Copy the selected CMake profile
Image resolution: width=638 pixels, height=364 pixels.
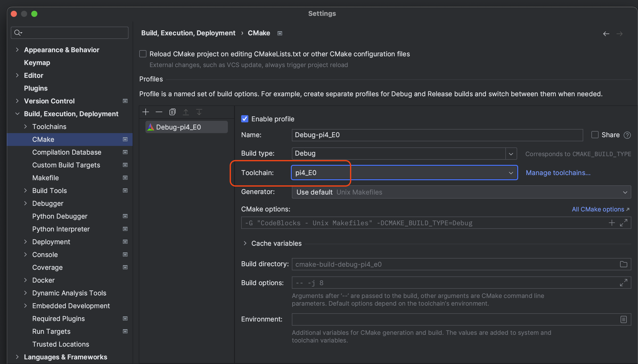click(172, 112)
